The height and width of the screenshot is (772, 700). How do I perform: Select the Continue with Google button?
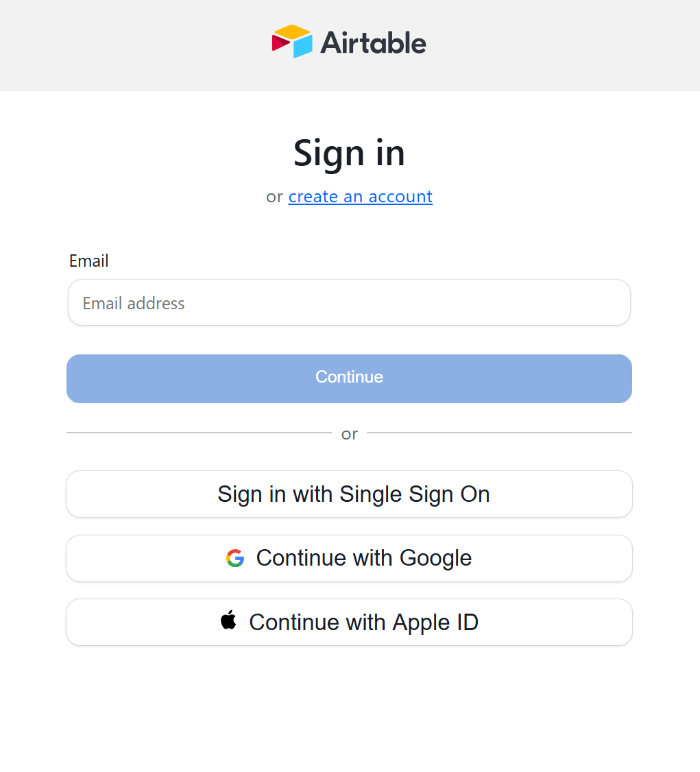[349, 558]
